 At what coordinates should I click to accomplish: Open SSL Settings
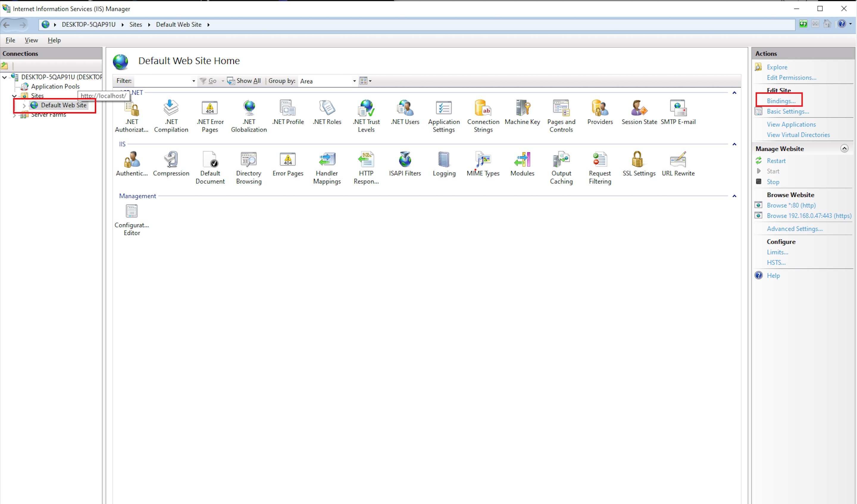point(639,164)
